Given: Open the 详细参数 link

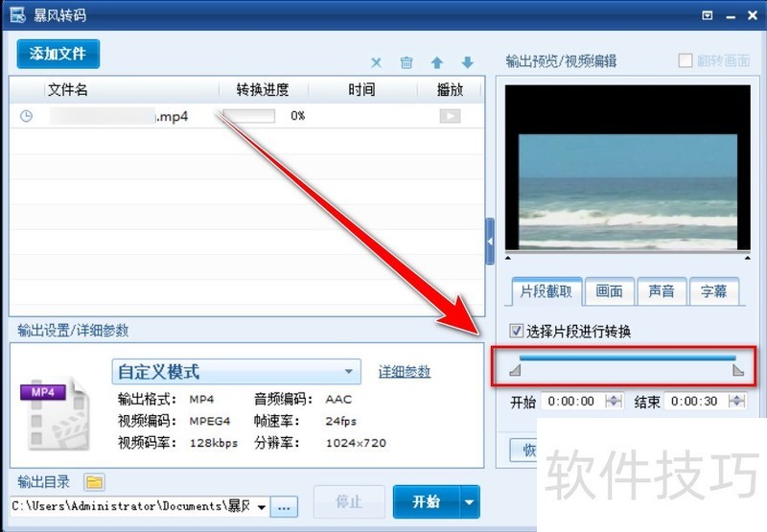Looking at the screenshot, I should click(x=405, y=372).
